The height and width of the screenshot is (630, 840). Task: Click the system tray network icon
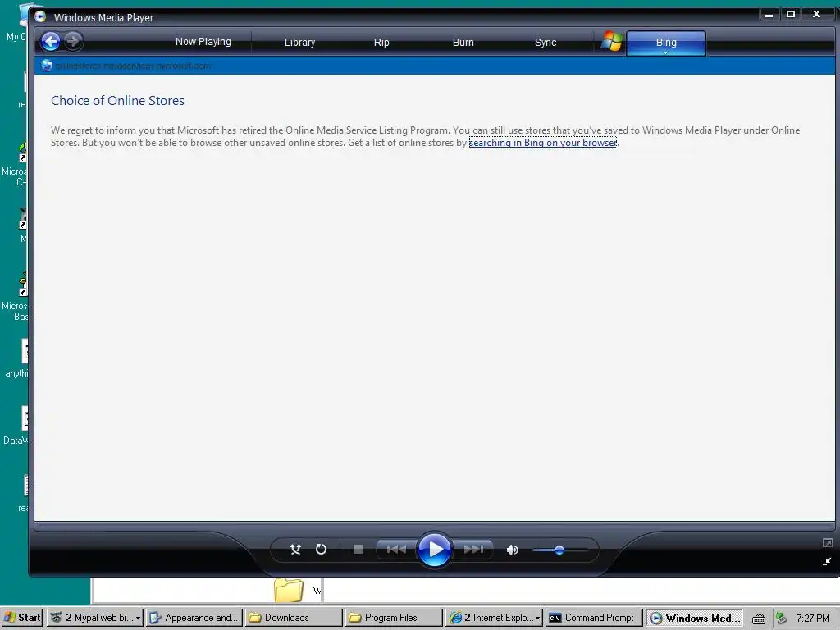click(x=782, y=619)
